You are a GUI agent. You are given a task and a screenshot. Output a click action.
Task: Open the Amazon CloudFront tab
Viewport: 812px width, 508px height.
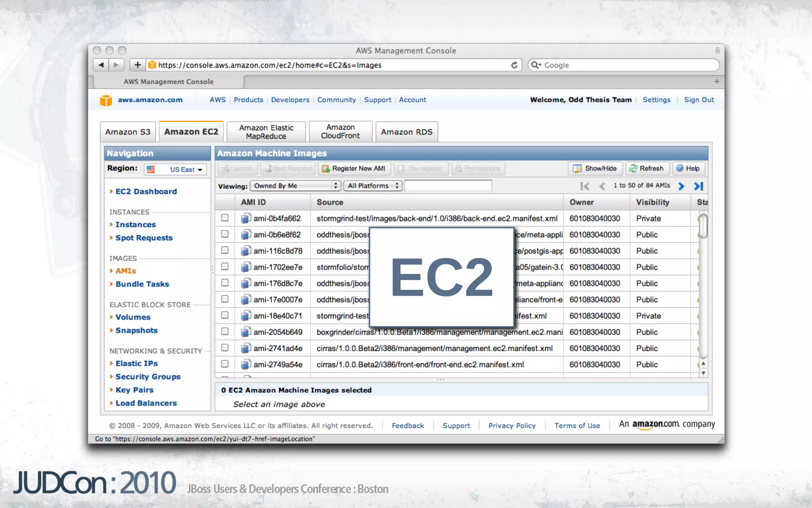click(341, 132)
